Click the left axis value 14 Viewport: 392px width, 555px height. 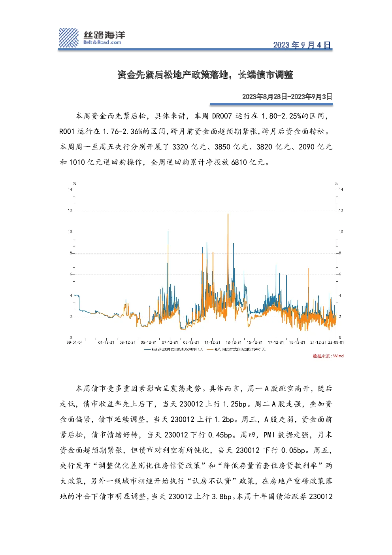[70, 189]
